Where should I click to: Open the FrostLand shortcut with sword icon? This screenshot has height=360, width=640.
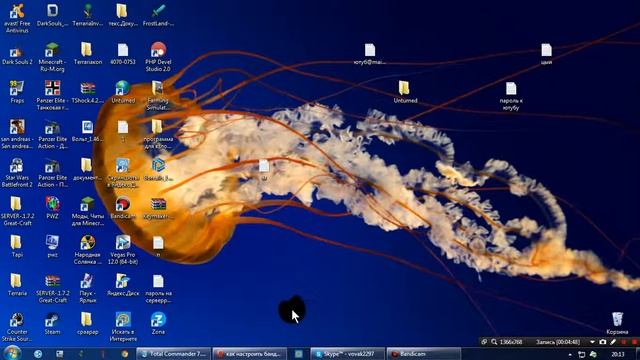[158, 16]
